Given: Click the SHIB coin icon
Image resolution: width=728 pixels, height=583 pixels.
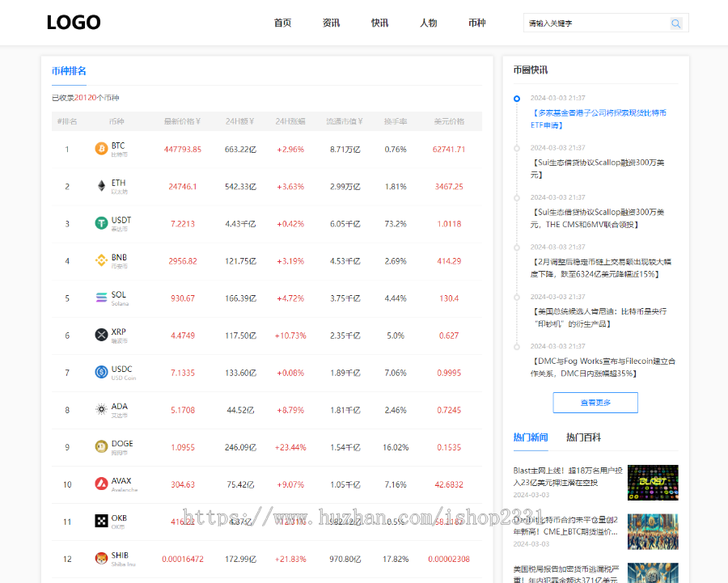Looking at the screenshot, I should click(101, 559).
